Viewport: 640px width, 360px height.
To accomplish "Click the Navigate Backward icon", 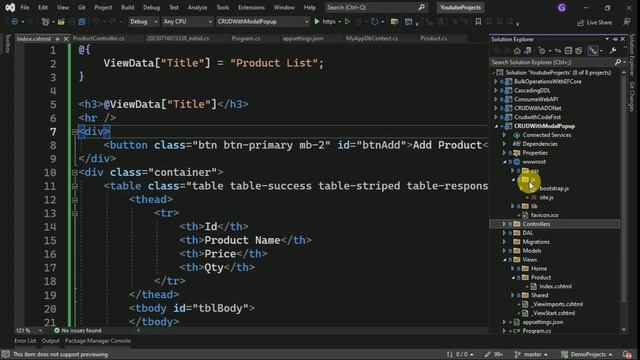I will (14, 22).
